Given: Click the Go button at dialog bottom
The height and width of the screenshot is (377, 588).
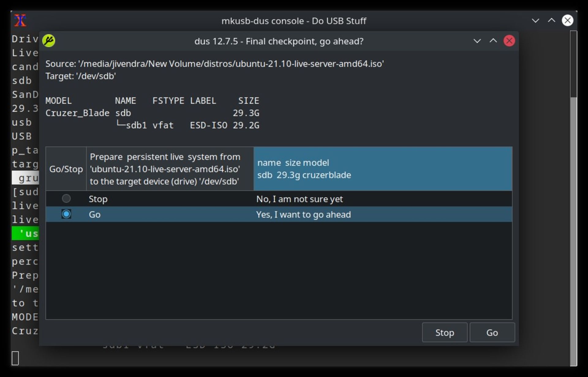Looking at the screenshot, I should click(492, 332).
